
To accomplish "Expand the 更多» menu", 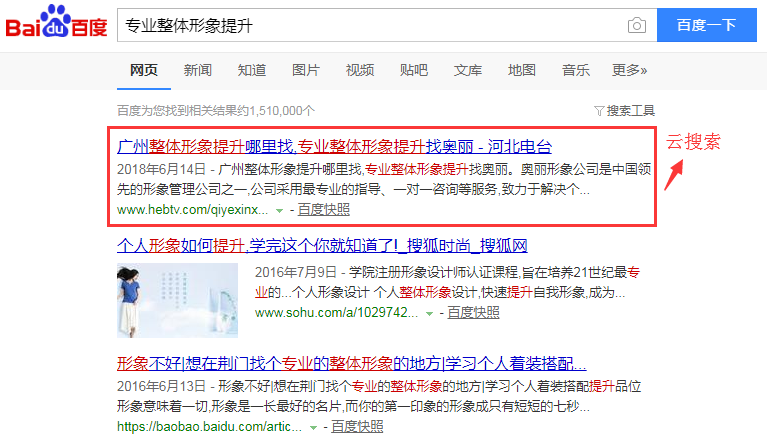I will tap(630, 70).
